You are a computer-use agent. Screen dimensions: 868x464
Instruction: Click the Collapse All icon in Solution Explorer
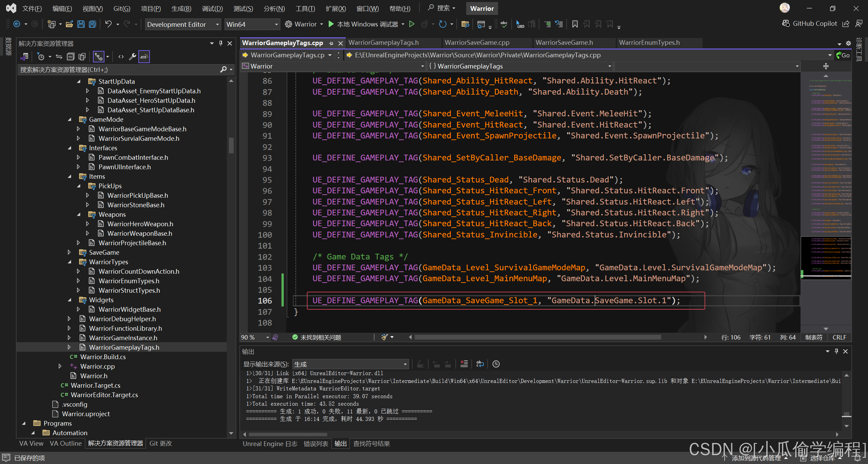(x=71, y=57)
